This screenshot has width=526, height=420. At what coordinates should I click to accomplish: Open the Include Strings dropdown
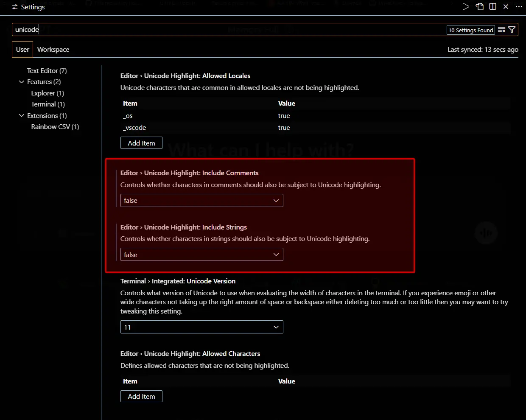(201, 255)
